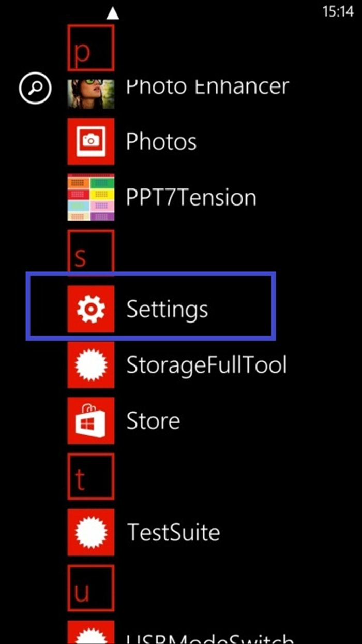
Task: Tap the Store app name
Action: (x=153, y=421)
